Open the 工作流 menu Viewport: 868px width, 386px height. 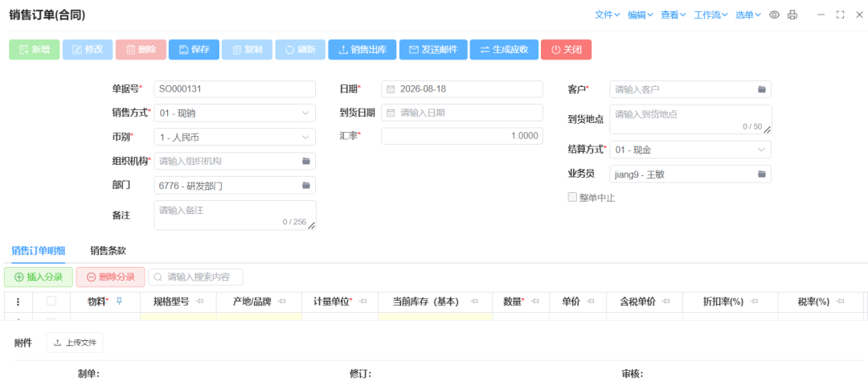tap(710, 15)
